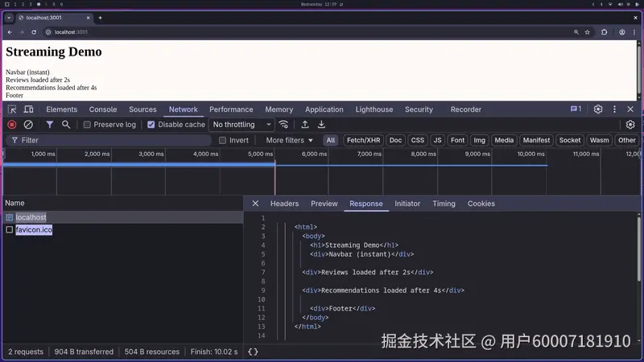Import HAR file with upload icon
This screenshot has height=362, width=644.
(x=305, y=125)
